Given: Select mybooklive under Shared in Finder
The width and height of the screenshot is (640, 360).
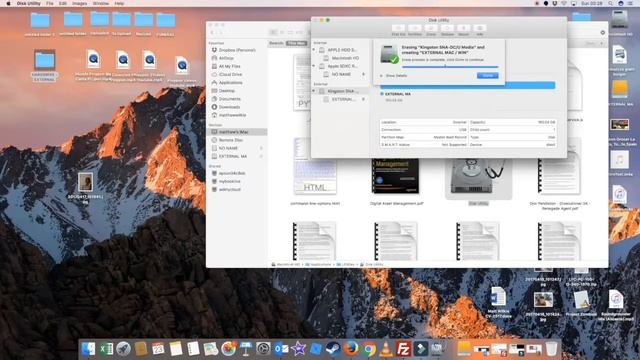Looking at the screenshot, I should pos(226,181).
